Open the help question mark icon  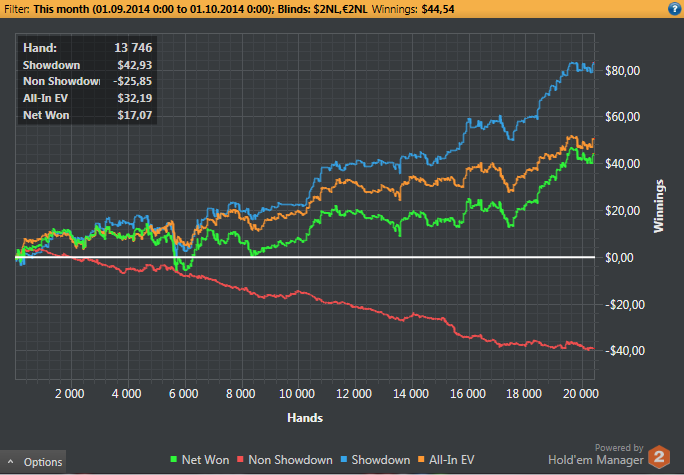point(674,9)
